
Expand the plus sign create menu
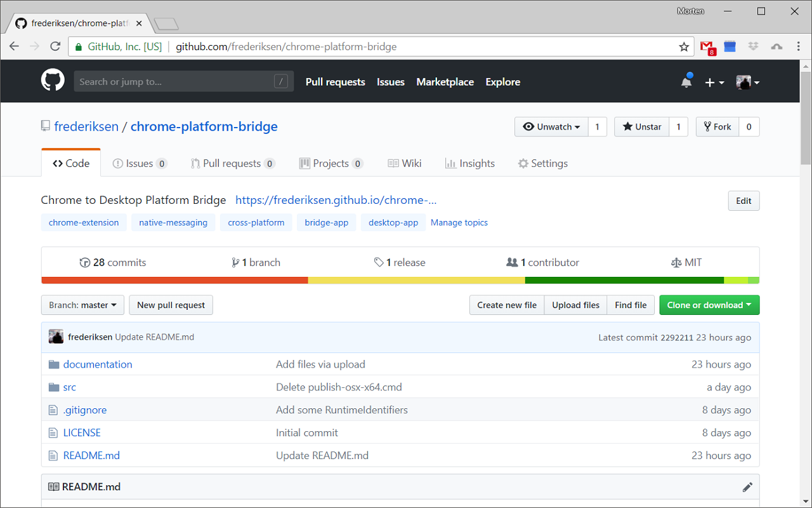click(714, 81)
